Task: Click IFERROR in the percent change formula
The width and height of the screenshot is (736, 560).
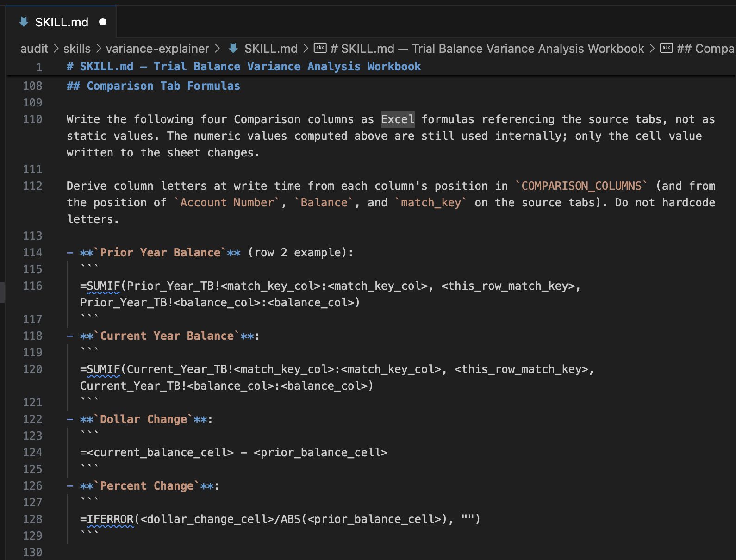Action: (110, 519)
